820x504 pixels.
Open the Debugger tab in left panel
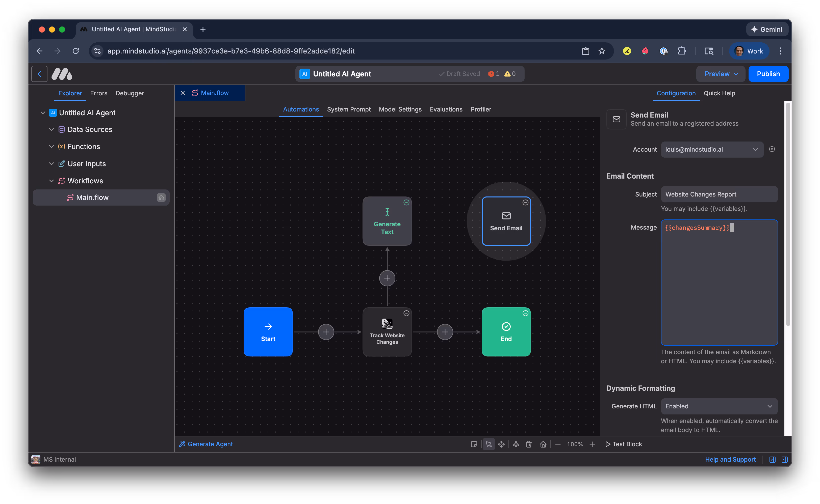pyautogui.click(x=130, y=93)
